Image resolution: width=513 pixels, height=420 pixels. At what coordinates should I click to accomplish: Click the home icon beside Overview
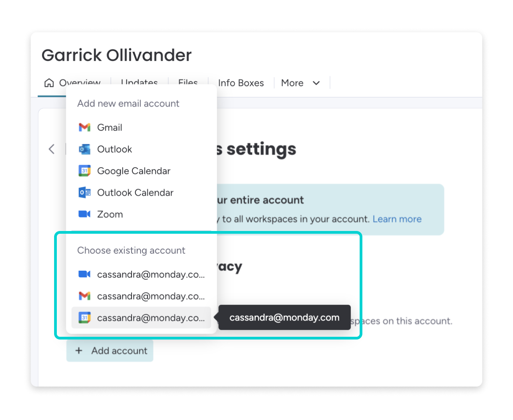[x=49, y=83]
